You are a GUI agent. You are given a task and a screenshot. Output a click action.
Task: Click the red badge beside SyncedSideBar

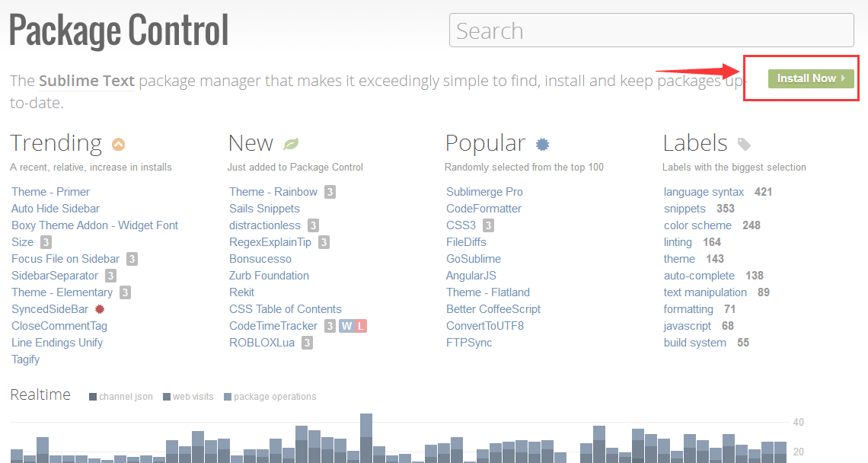(x=100, y=309)
